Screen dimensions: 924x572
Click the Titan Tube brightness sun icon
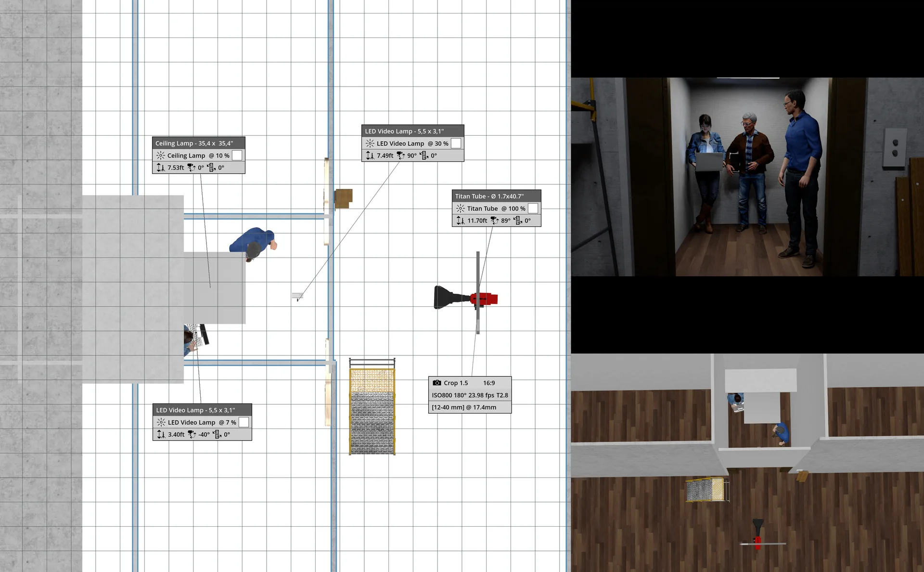461,208
